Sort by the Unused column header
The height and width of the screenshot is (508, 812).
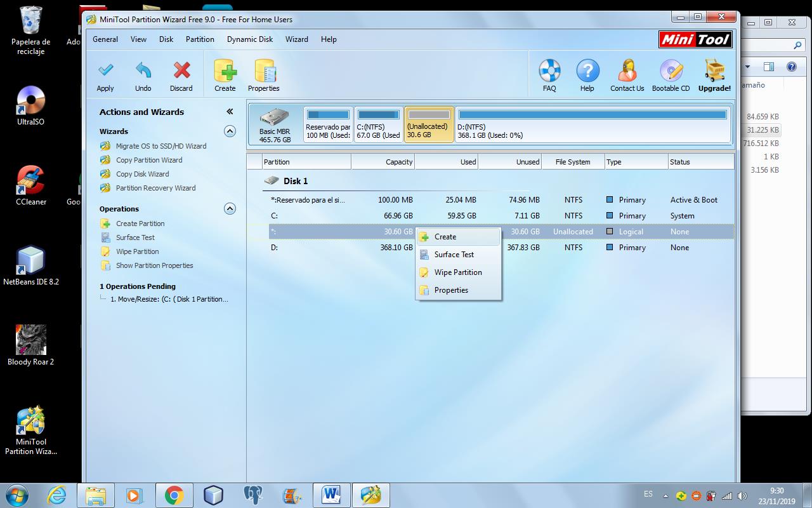coord(509,162)
